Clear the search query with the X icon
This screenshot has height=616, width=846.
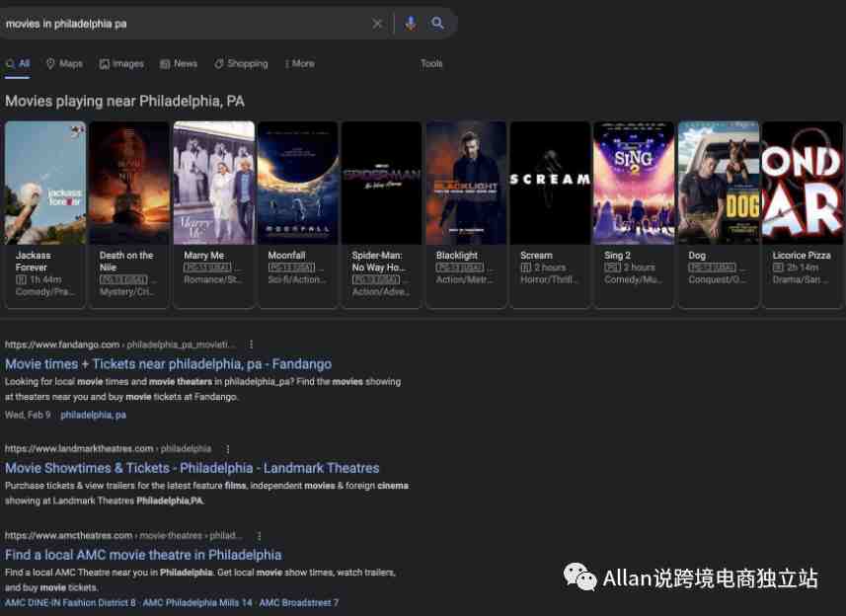pyautogui.click(x=377, y=24)
